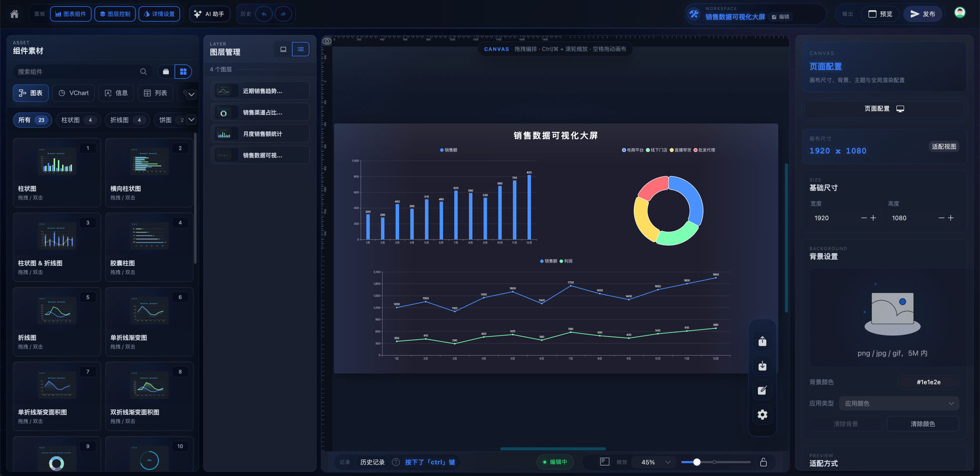Toggle the canvas eye visibility icon
This screenshot has height=476, width=980.
[x=327, y=41]
